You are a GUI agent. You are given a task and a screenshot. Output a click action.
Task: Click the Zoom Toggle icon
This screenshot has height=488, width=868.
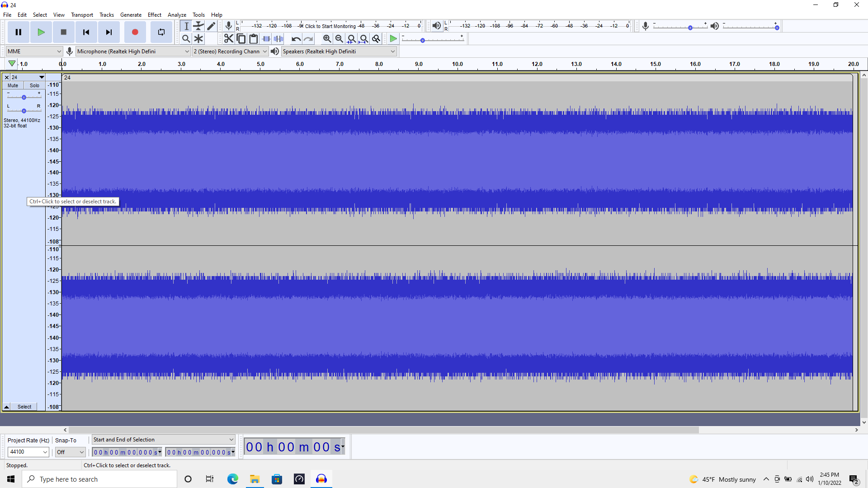pyautogui.click(x=376, y=38)
